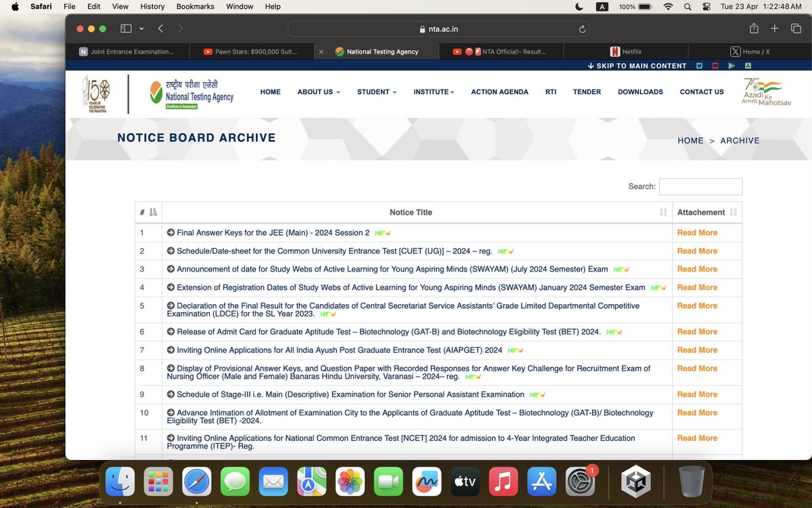The image size is (812, 508).
Task: Open Launchpad from the Dock
Action: (x=158, y=482)
